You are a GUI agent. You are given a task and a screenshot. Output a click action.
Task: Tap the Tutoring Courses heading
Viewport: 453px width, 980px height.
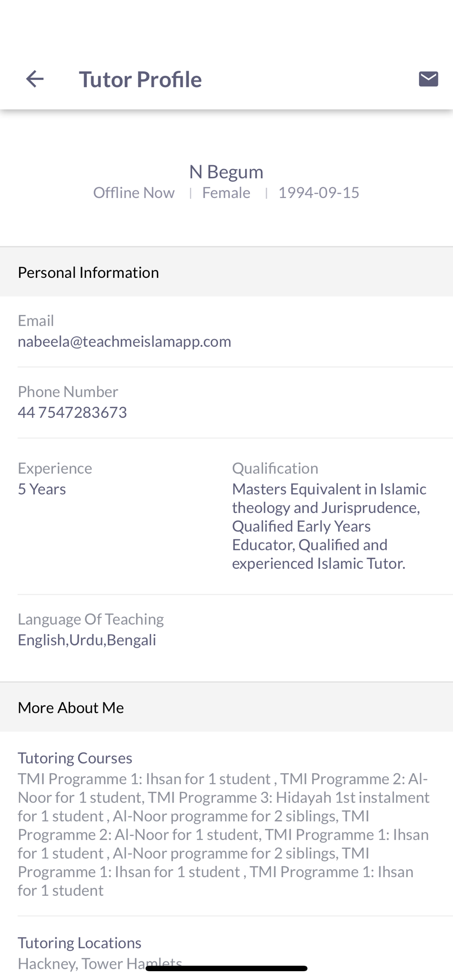75,758
